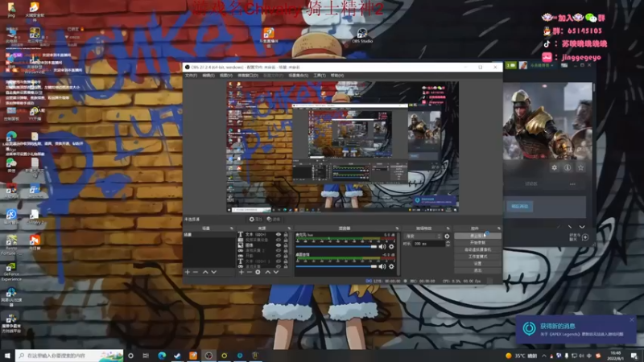Screen dimensions: 644x362
Task: Open the 文件(F) menu in OBS
Action: (191, 76)
